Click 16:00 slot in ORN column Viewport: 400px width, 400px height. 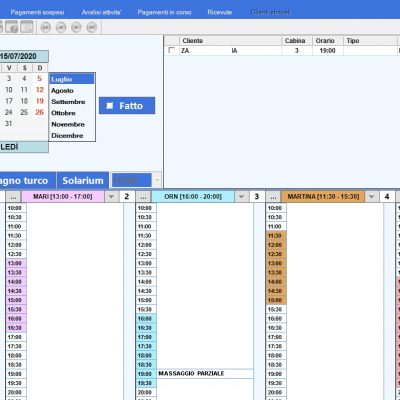point(146,319)
